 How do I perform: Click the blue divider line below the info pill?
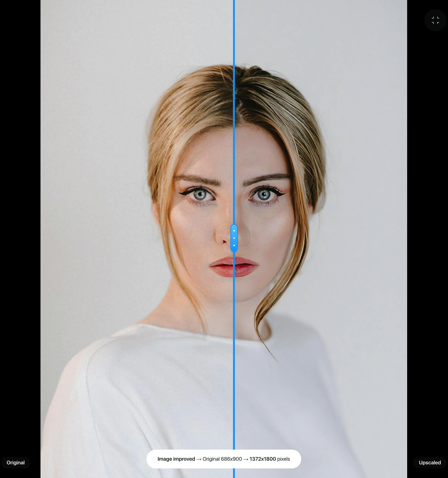234,473
